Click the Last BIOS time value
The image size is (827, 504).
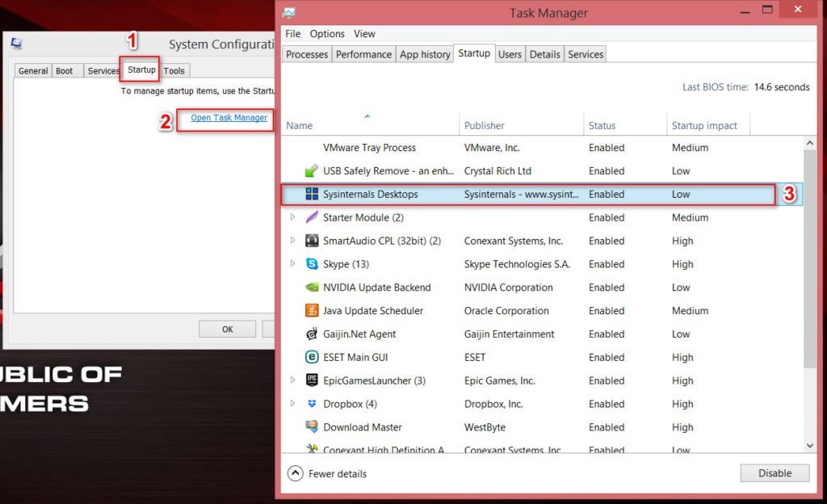click(782, 87)
